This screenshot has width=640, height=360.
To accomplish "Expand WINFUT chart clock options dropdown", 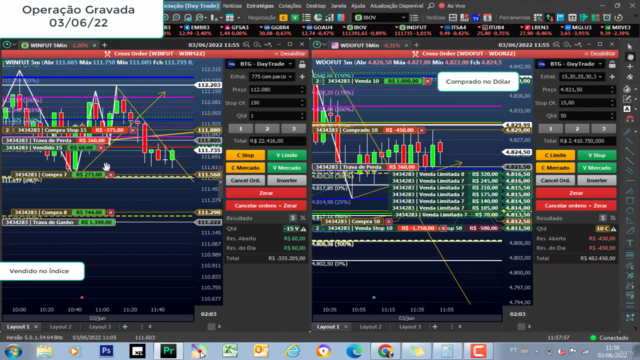I will (x=14, y=45).
